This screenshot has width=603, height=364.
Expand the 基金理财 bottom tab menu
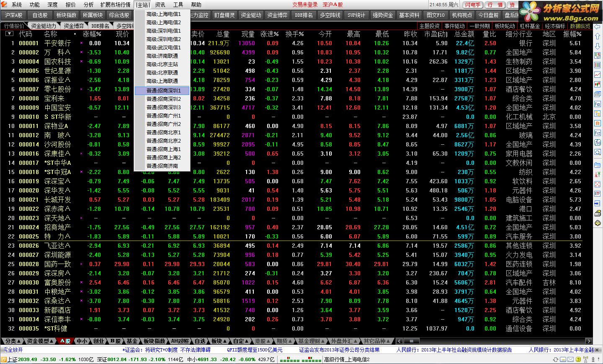pos(311,341)
